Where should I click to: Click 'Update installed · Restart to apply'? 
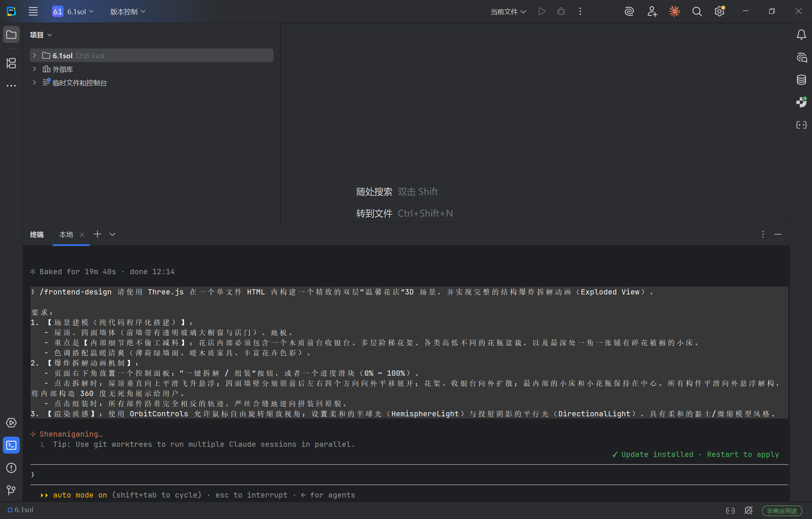[695, 454]
